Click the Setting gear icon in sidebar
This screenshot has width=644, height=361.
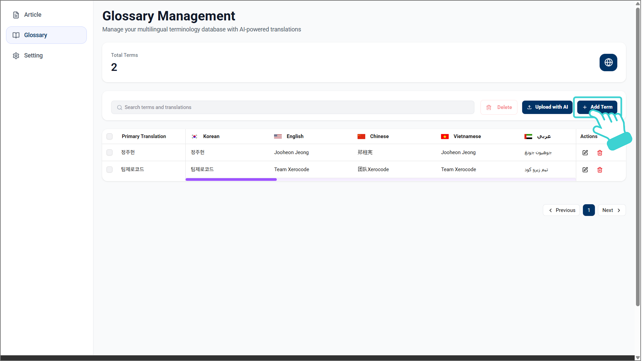(16, 55)
